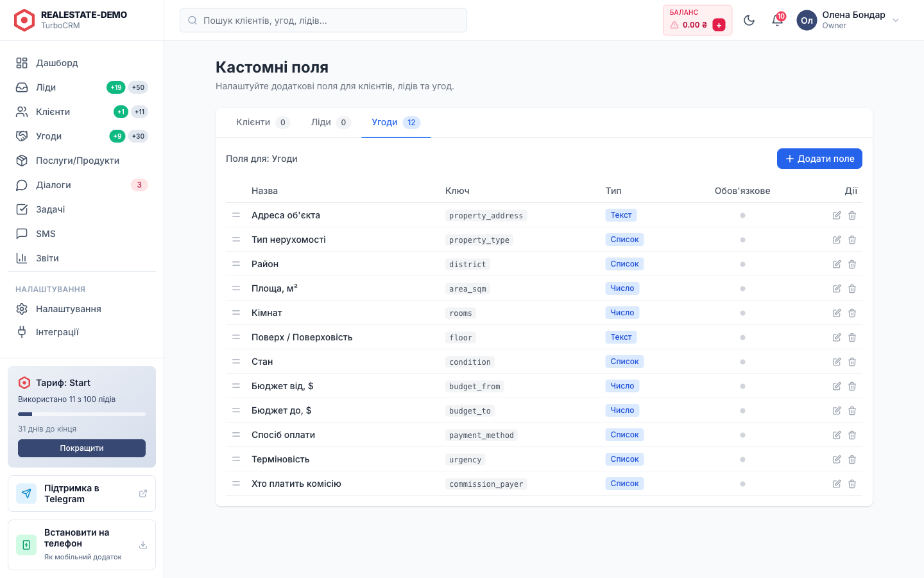The image size is (924, 578).
Task: Switch to the Ліди tab
Action: 330,122
